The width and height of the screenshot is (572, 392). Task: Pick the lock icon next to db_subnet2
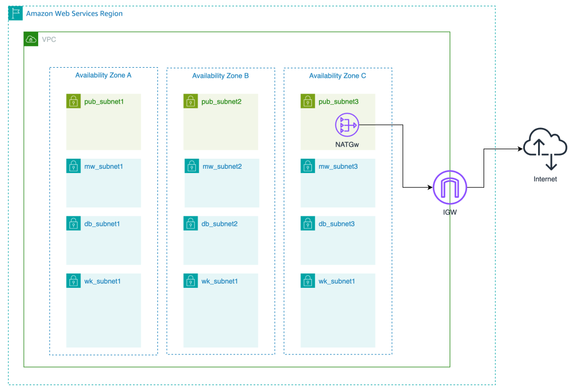click(x=191, y=223)
